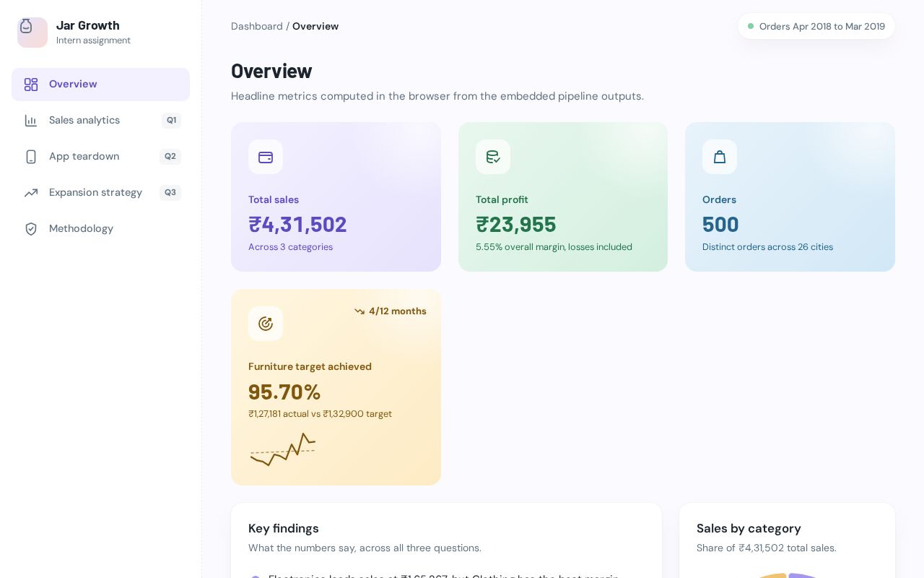Click the Jar Growth jar logo
Image resolution: width=924 pixels, height=578 pixels.
pyautogui.click(x=32, y=33)
